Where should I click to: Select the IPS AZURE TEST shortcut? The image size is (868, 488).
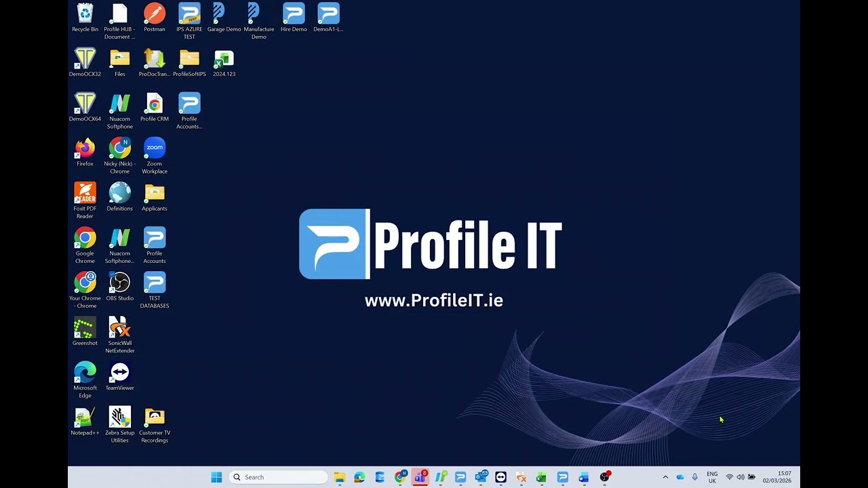pyautogui.click(x=189, y=21)
